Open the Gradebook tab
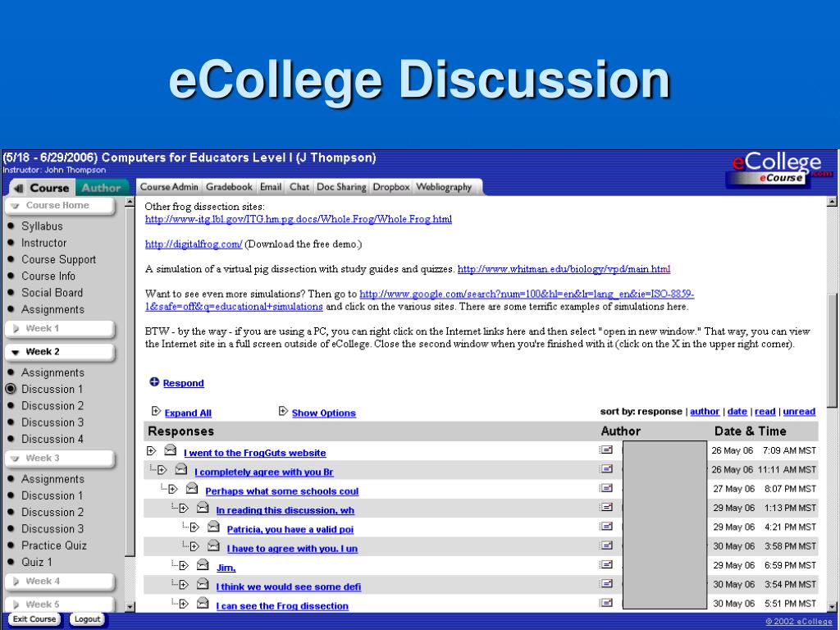The width and height of the screenshot is (840, 630). (229, 187)
